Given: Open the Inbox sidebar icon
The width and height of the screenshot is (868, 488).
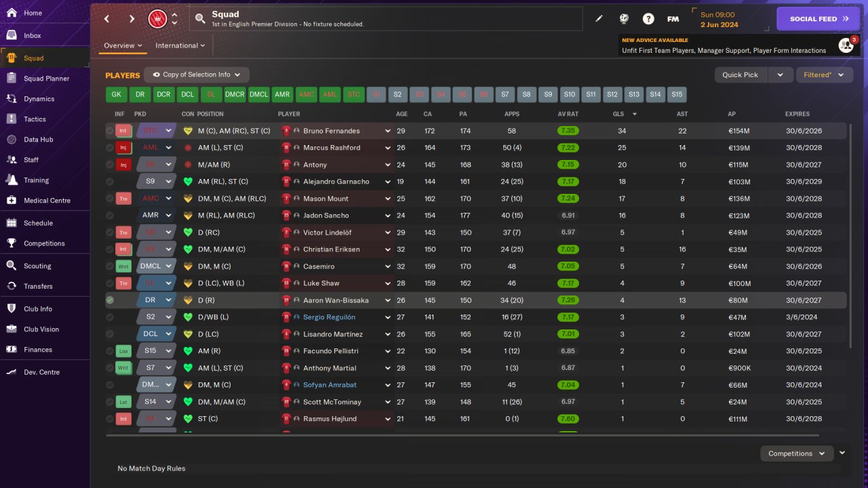Looking at the screenshot, I should [x=12, y=35].
